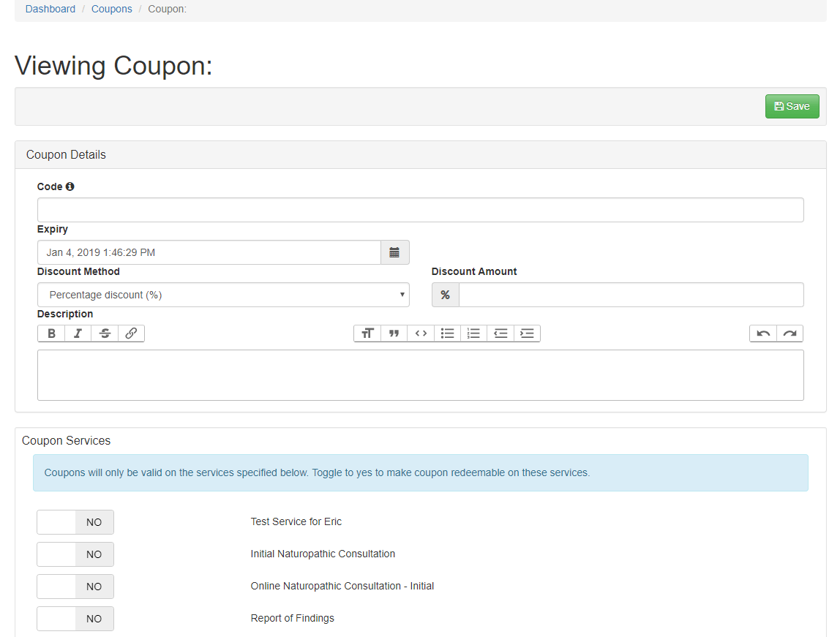Save the coupon with the green button
This screenshot has height=637, width=840.
(x=792, y=105)
